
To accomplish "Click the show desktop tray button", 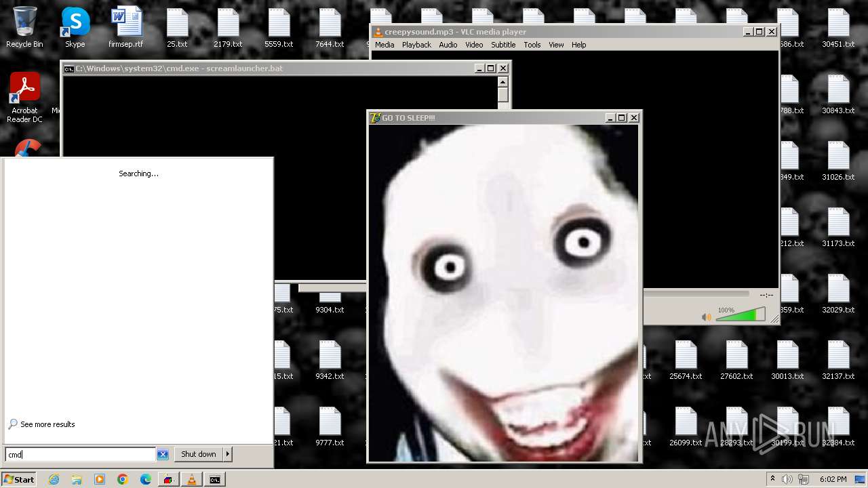I will 860,479.
